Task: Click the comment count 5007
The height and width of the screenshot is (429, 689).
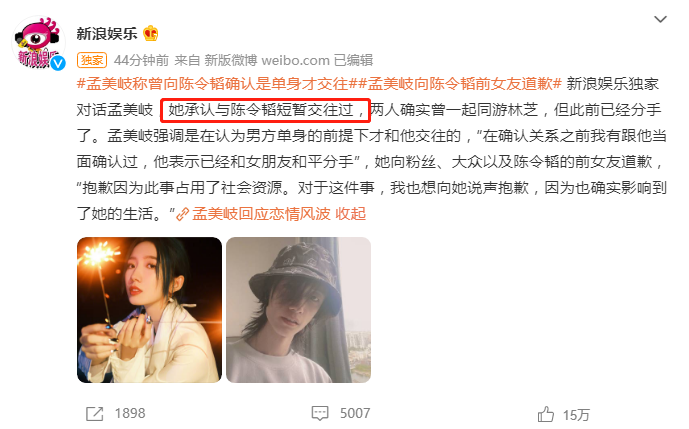Action: [355, 414]
